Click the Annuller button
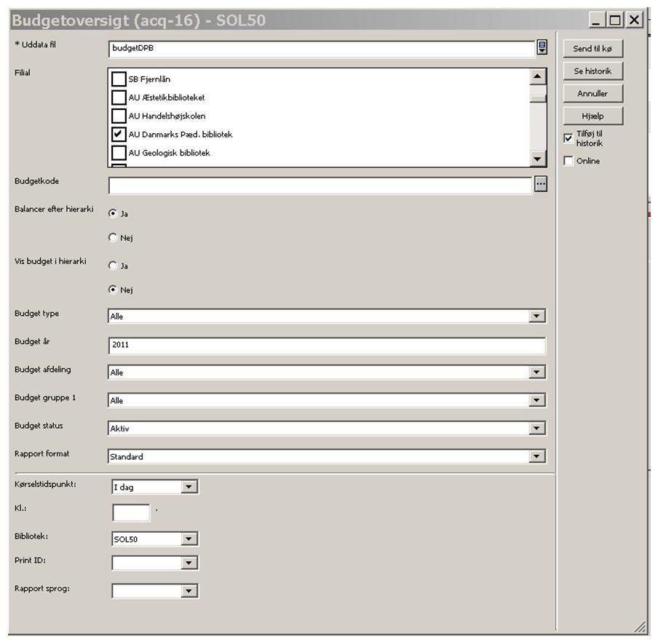This screenshot has width=658, height=644. (592, 94)
